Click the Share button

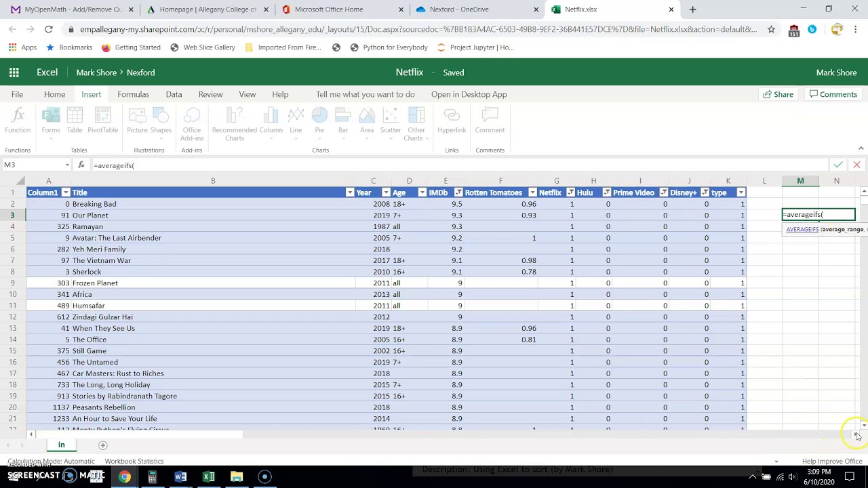tap(778, 94)
